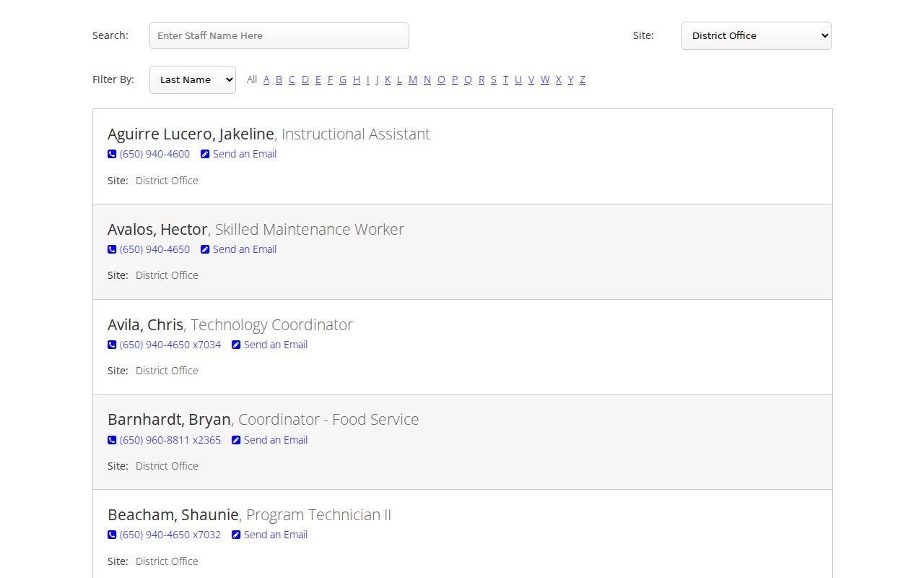Focus the staff name search field
924x578 pixels.
[x=279, y=35]
